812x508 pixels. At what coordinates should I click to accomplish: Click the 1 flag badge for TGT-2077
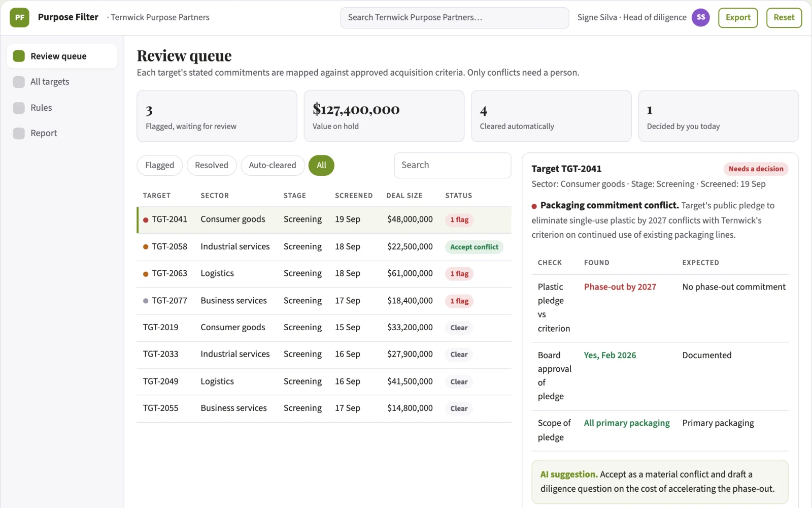(459, 301)
